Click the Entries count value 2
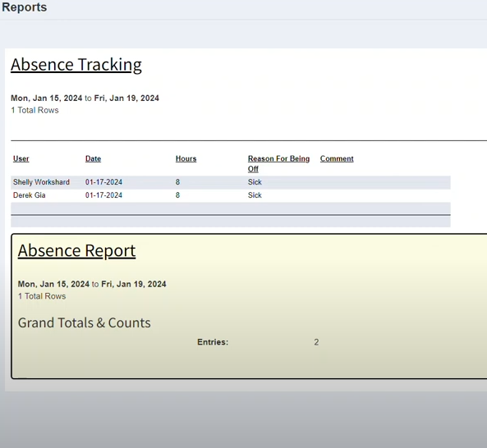Viewport: 487px width, 448px height. 316,342
